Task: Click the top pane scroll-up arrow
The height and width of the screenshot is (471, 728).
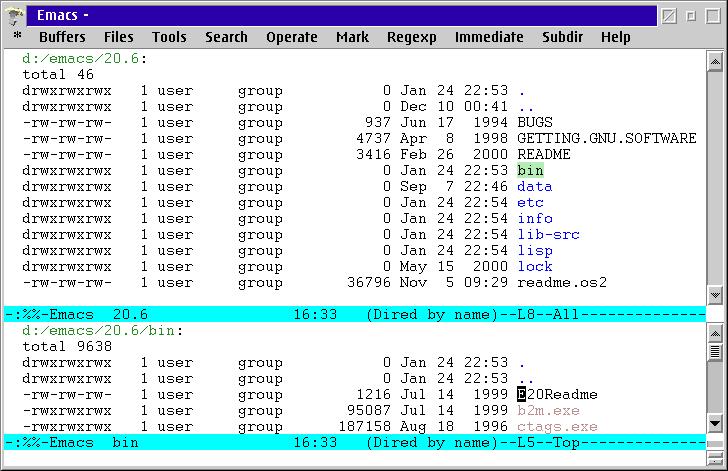Action: (715, 62)
